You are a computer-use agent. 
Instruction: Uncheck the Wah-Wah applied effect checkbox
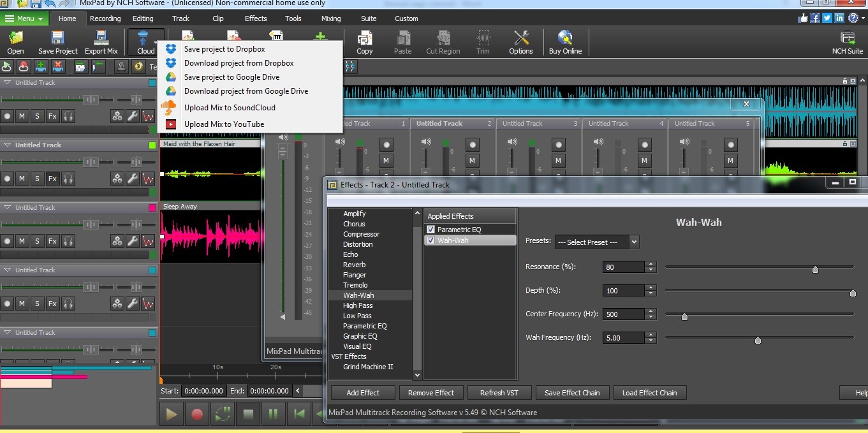[431, 240]
